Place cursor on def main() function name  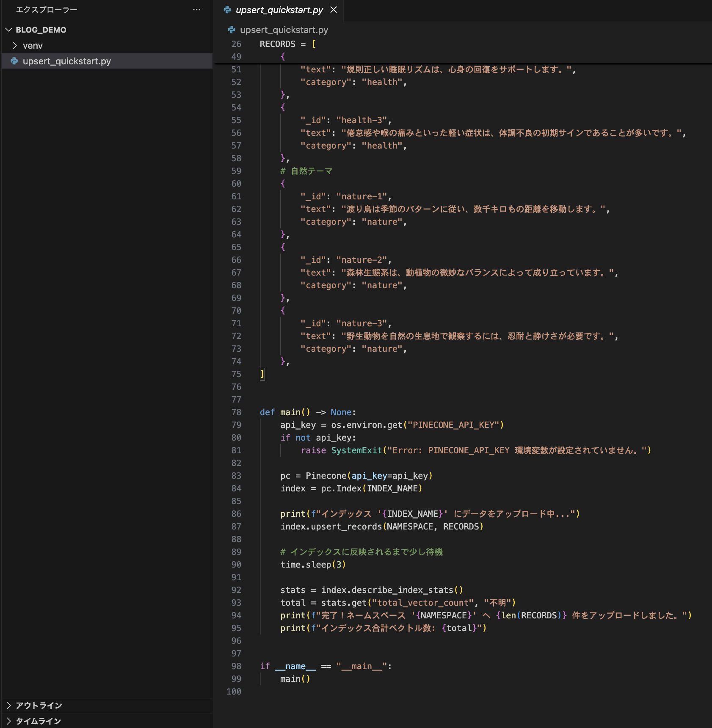click(x=290, y=412)
